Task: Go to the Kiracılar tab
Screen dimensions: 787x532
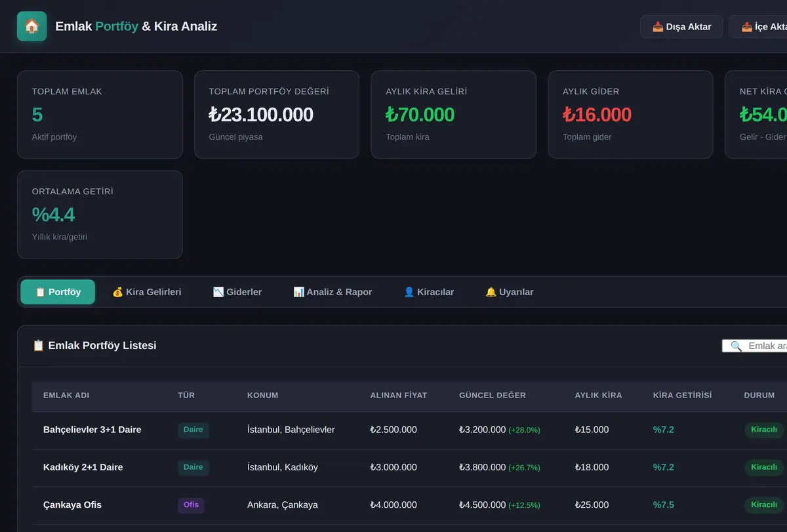Action: [429, 292]
